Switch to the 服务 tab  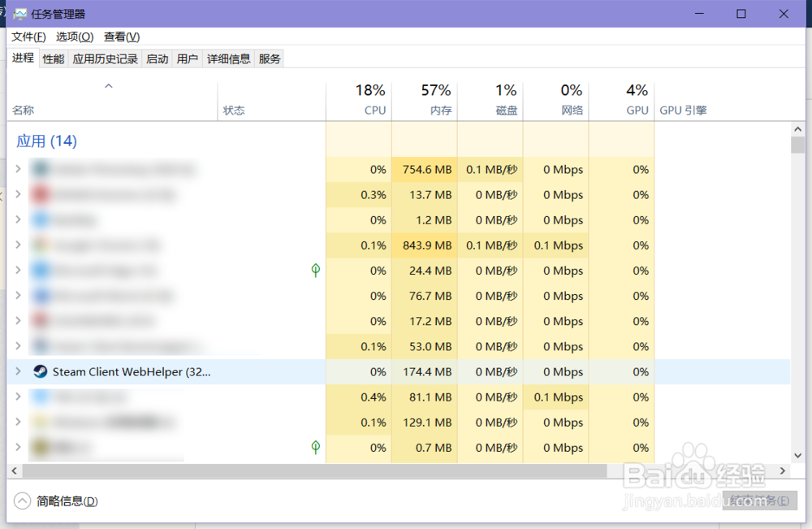pyautogui.click(x=270, y=59)
